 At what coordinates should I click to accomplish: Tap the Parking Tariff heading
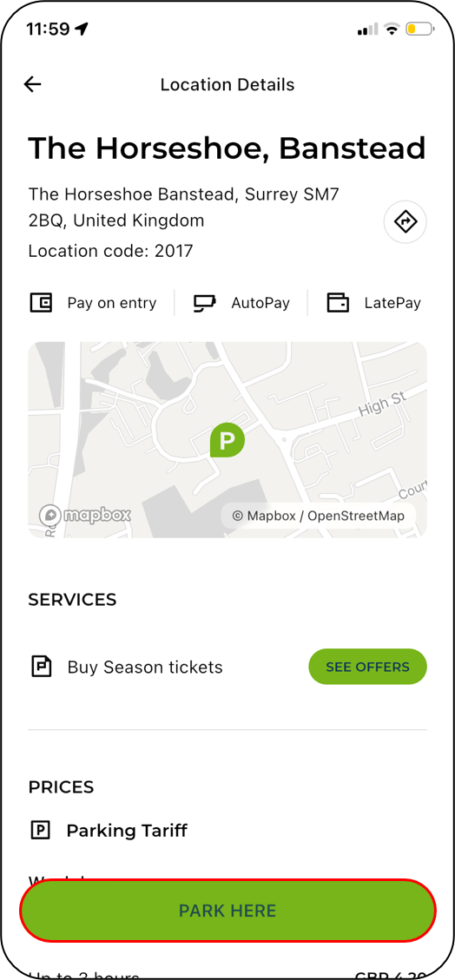(127, 831)
